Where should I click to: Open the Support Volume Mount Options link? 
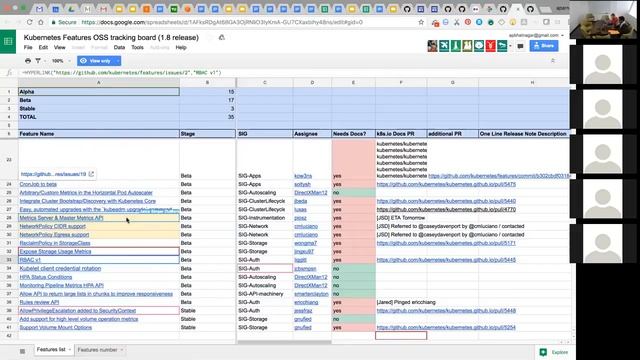point(56,327)
